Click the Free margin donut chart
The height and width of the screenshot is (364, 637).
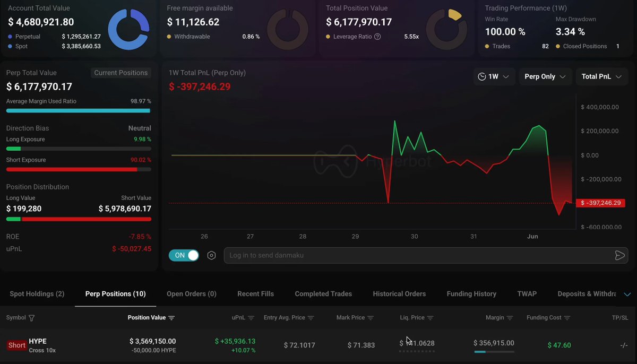click(288, 29)
